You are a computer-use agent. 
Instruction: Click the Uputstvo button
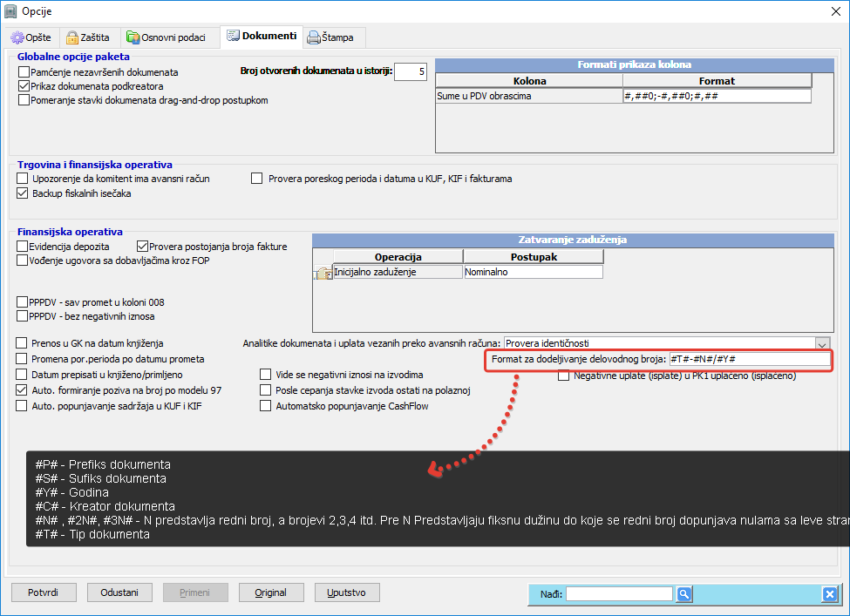tap(346, 592)
